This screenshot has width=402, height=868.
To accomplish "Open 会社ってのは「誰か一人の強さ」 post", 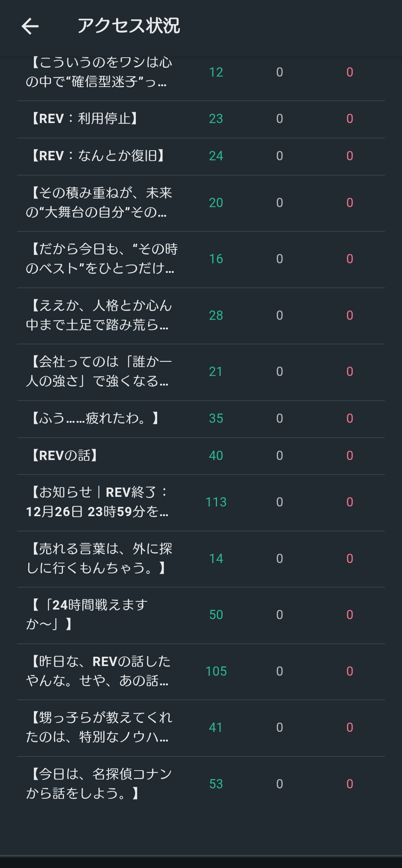I will click(x=98, y=372).
